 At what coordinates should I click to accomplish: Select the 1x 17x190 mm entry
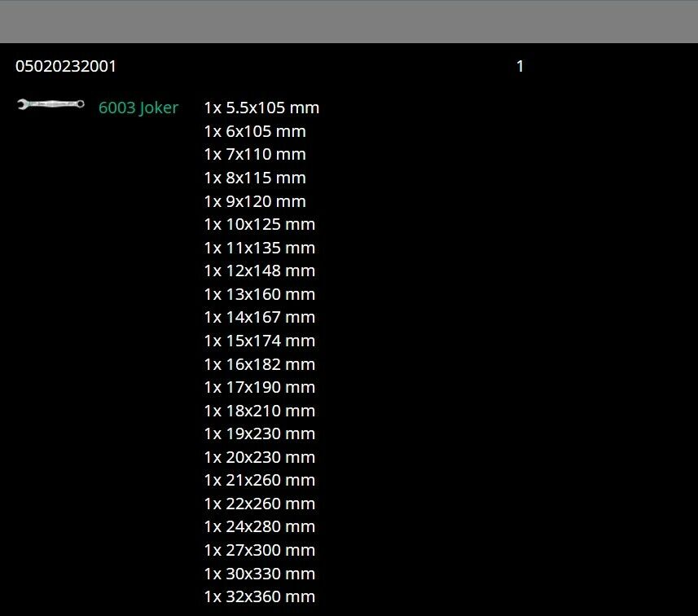259,387
